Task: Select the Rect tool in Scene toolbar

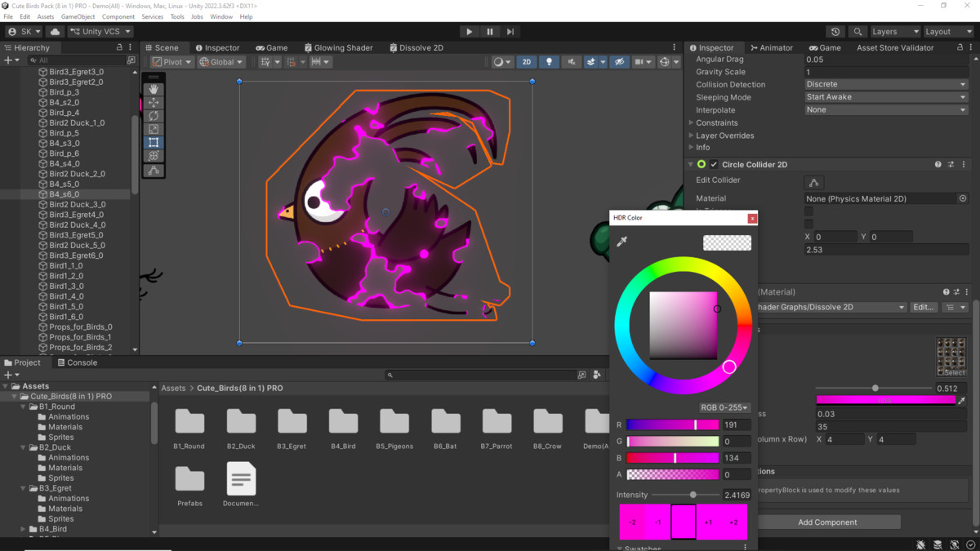Action: tap(154, 142)
